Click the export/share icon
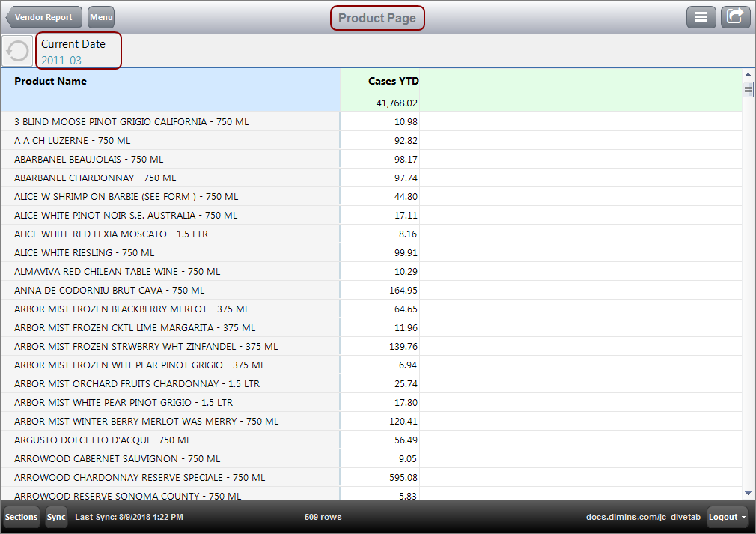756x534 pixels. click(x=735, y=16)
